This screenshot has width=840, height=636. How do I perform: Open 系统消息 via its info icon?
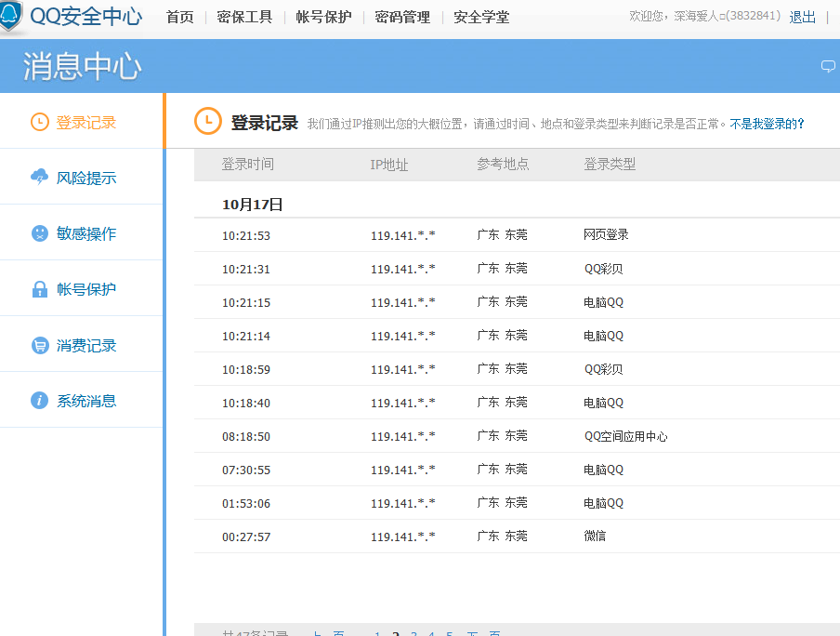click(x=40, y=401)
